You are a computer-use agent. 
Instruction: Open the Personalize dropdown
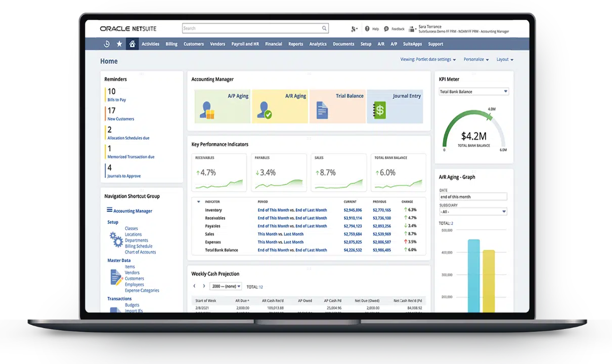point(476,59)
